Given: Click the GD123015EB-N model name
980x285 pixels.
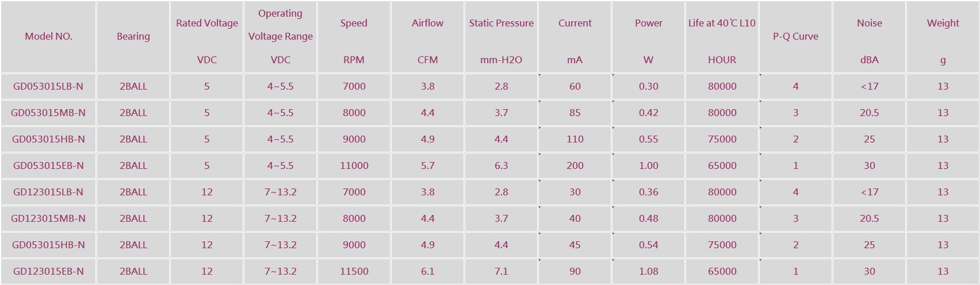Looking at the screenshot, I should 48,271.
